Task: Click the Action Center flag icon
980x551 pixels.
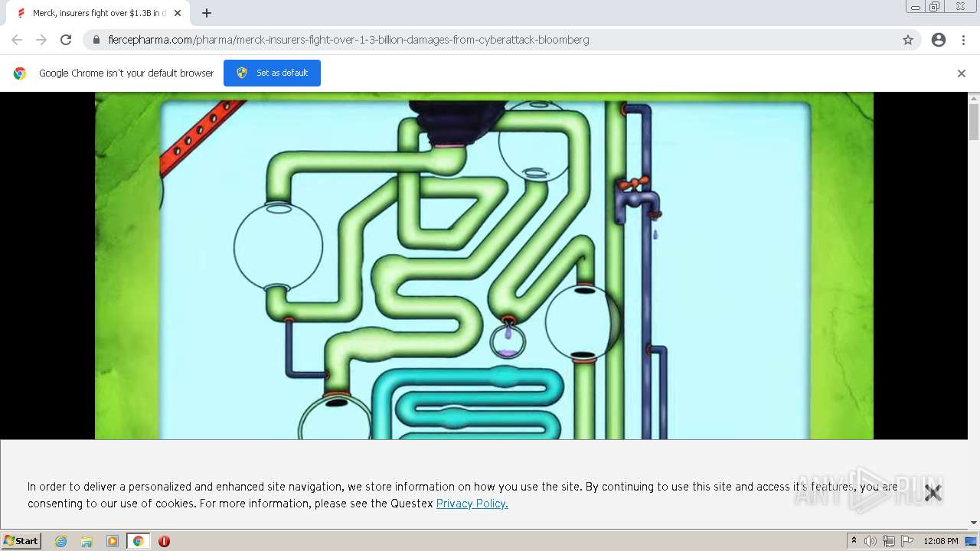Action: click(907, 541)
